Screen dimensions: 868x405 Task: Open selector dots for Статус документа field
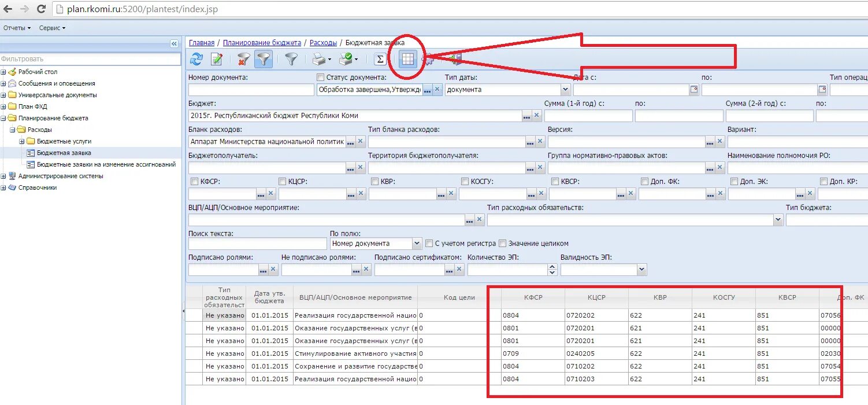tap(428, 90)
